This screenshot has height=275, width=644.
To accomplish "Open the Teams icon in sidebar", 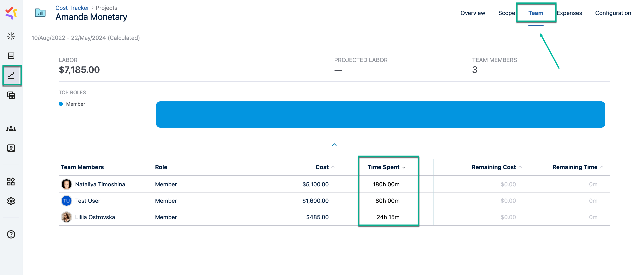I will tap(11, 129).
